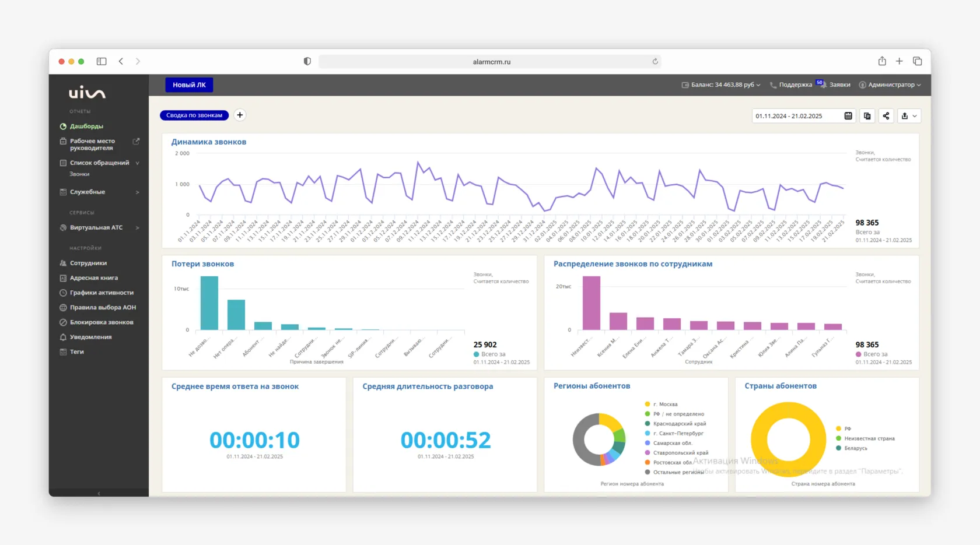This screenshot has width=980, height=545.
Task: Expand the Служебные section
Action: pyautogui.click(x=87, y=192)
